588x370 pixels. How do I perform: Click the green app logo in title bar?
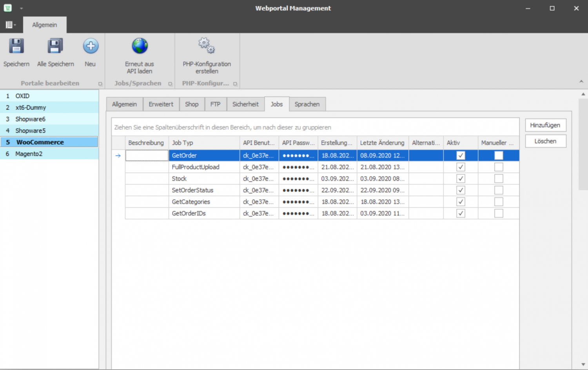[x=7, y=8]
